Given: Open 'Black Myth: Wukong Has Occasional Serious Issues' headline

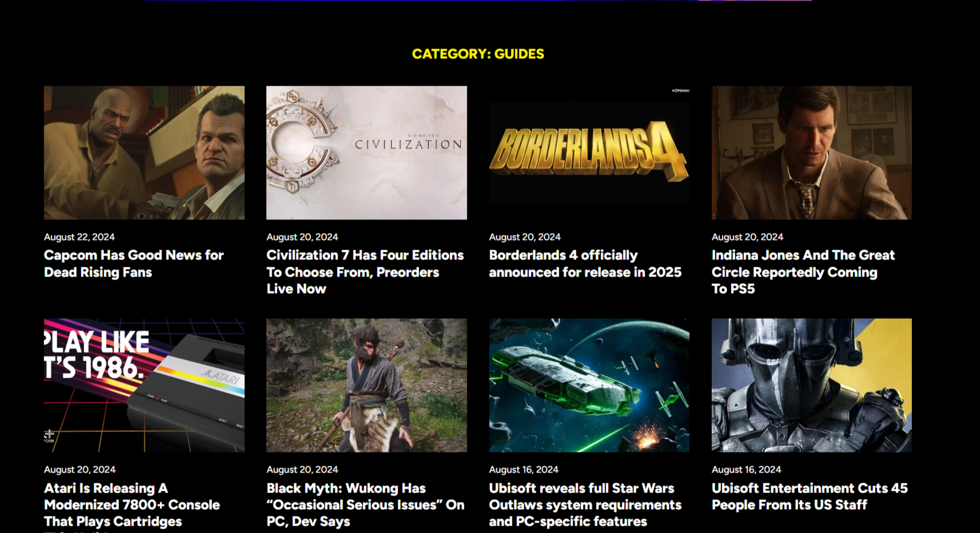Looking at the screenshot, I should pos(365,505).
